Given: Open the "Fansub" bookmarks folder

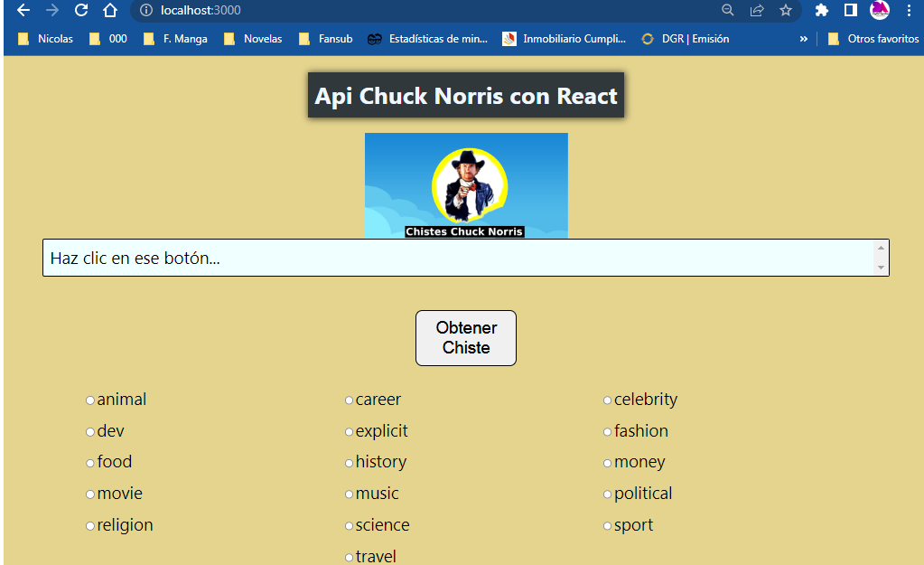Looking at the screenshot, I should 325,38.
